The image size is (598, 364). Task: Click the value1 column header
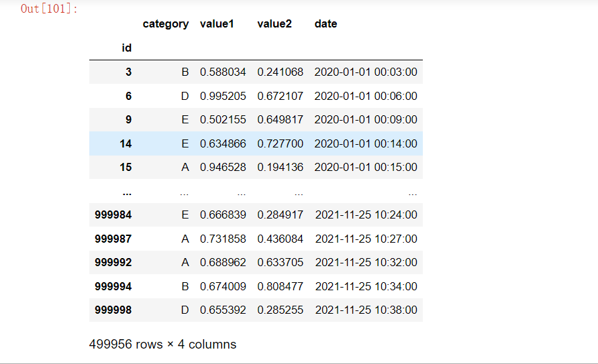click(217, 24)
